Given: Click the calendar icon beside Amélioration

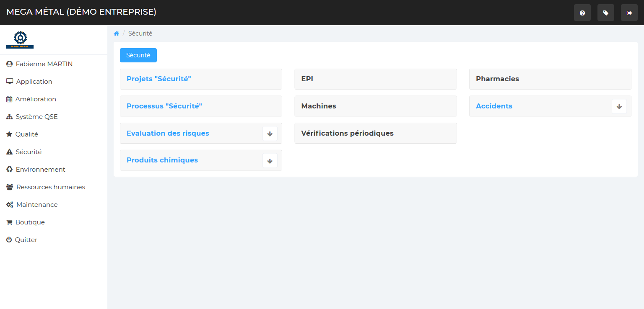Looking at the screenshot, I should click(x=9, y=99).
